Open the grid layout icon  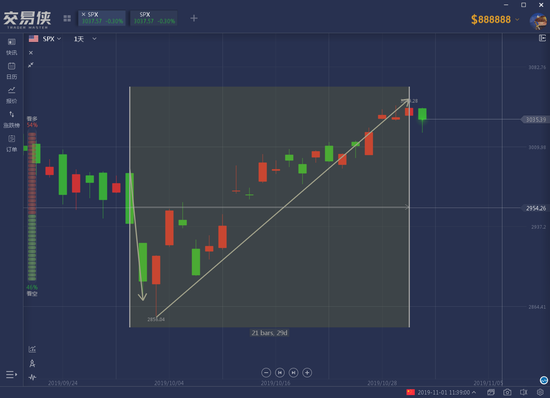(67, 19)
